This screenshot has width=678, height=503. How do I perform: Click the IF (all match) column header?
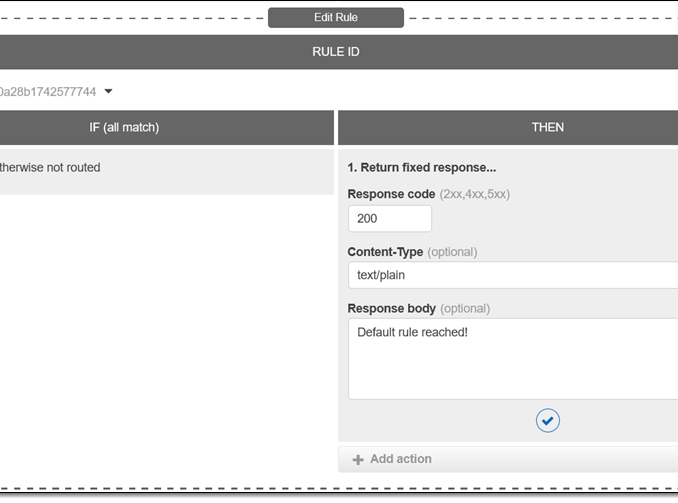point(124,127)
